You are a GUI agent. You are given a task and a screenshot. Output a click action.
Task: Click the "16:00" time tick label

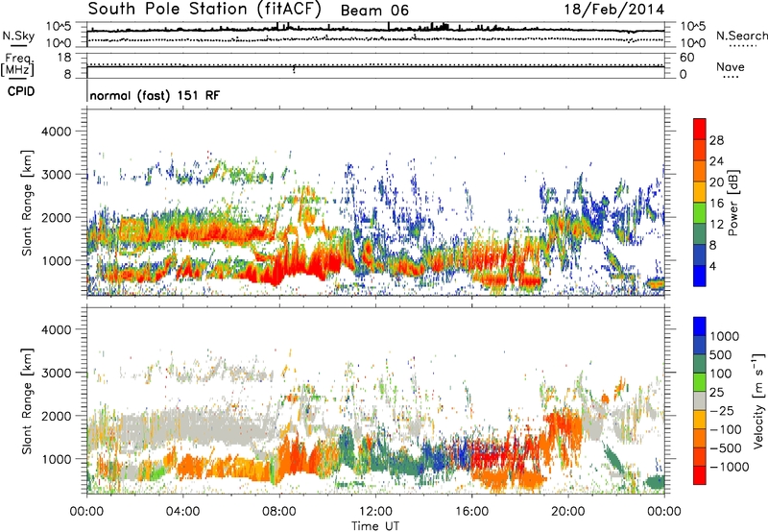[x=471, y=512]
